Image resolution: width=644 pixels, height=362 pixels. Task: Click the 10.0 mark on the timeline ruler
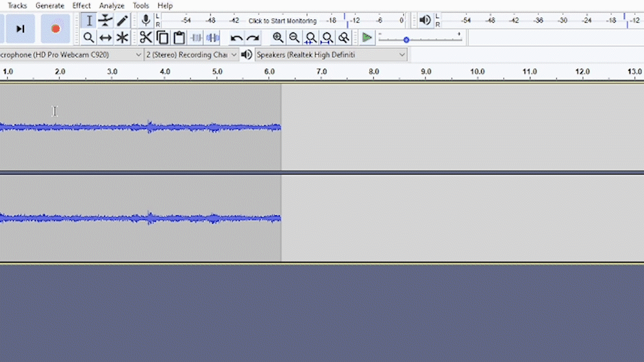(x=477, y=72)
